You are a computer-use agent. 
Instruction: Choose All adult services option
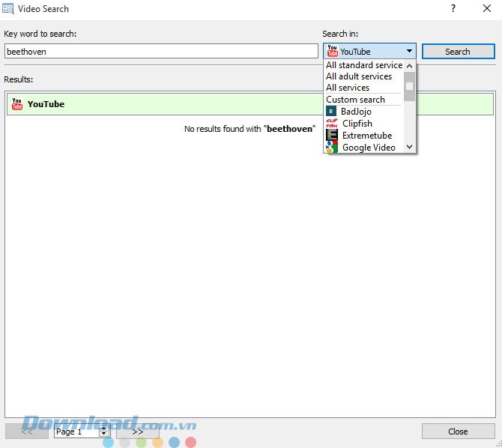pyautogui.click(x=358, y=76)
